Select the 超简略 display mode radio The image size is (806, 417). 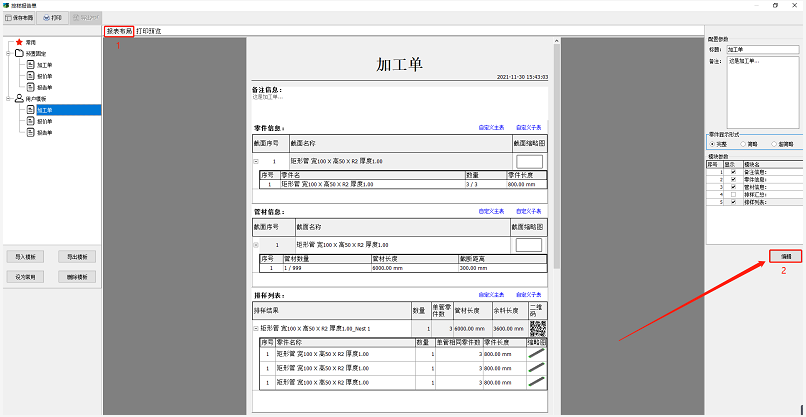(774, 144)
